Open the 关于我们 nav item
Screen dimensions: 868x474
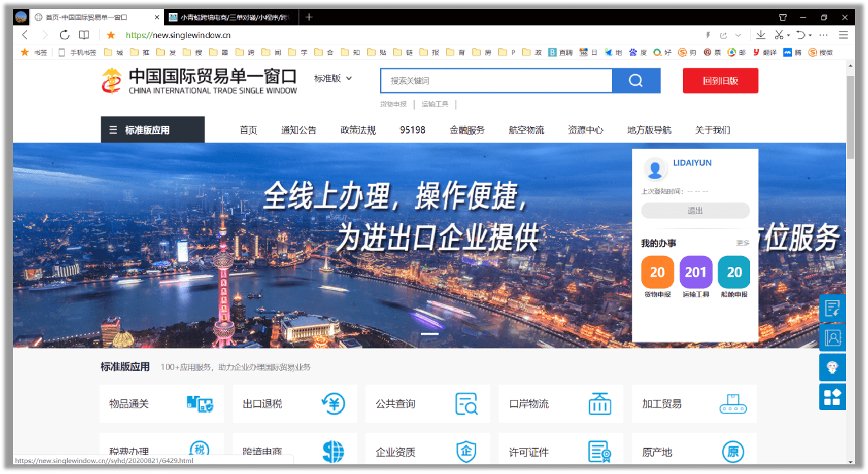pyautogui.click(x=712, y=130)
